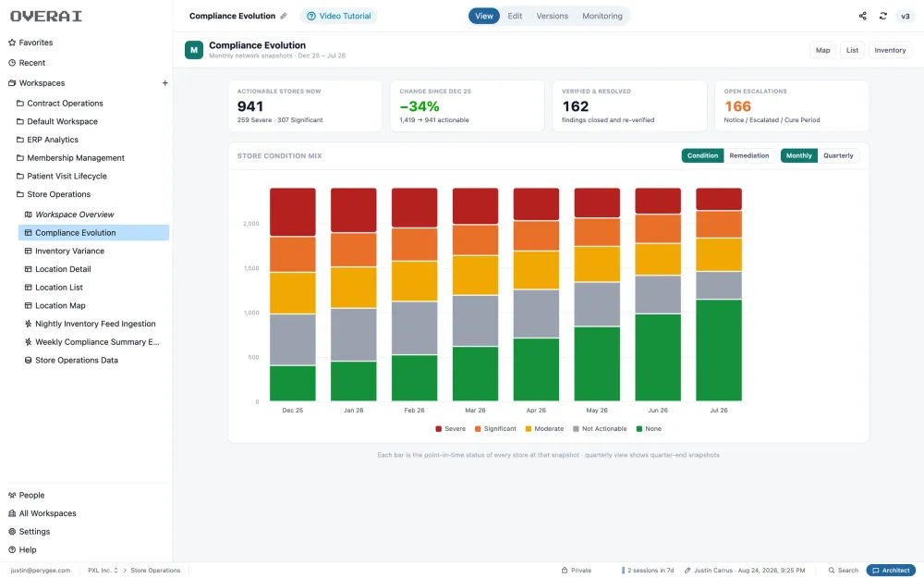Open Help from the question mark icon

point(12,550)
